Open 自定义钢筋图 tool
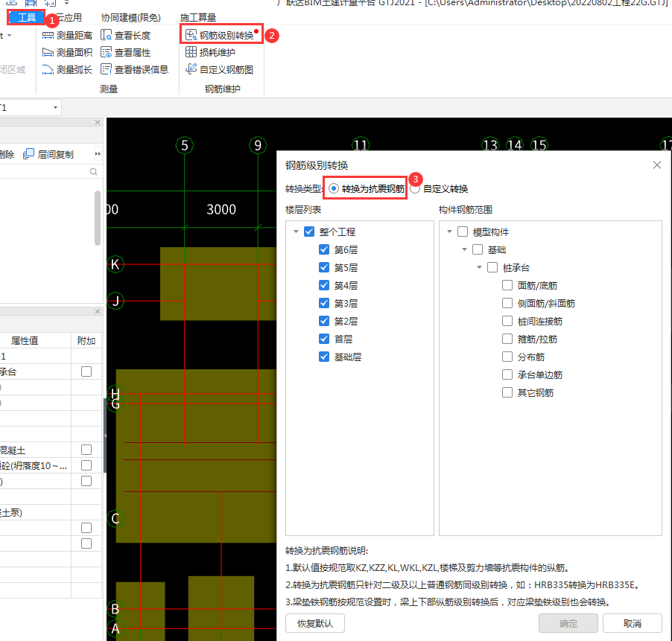Viewport: 672px width, 641px height. pos(219,70)
